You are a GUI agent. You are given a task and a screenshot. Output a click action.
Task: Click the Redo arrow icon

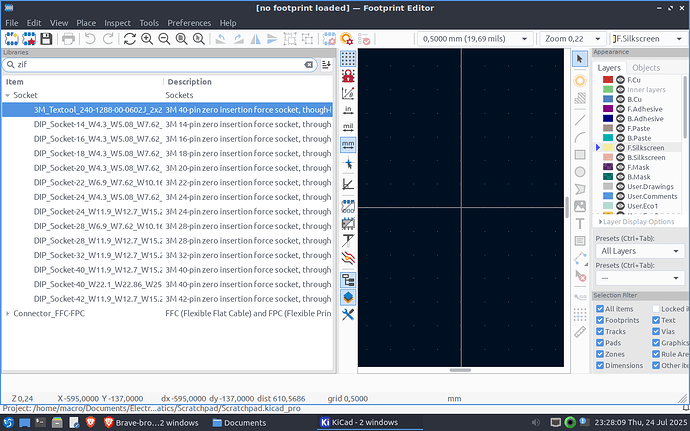pos(108,39)
